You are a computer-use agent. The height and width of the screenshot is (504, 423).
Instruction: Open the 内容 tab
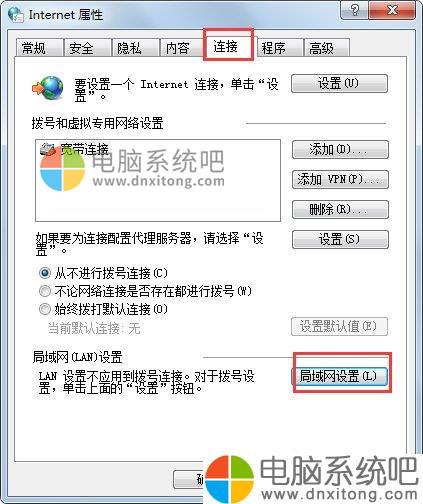(182, 48)
